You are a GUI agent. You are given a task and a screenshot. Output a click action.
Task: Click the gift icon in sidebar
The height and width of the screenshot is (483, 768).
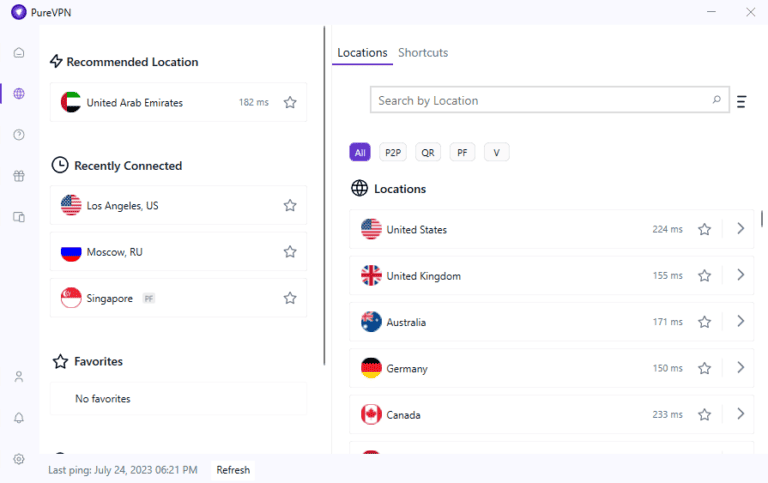click(x=19, y=176)
